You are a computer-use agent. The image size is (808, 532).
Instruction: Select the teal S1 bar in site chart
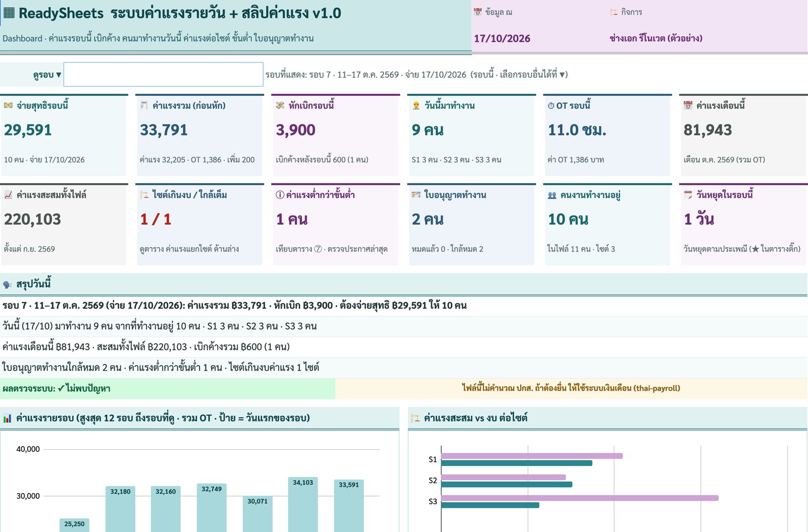pos(517,463)
